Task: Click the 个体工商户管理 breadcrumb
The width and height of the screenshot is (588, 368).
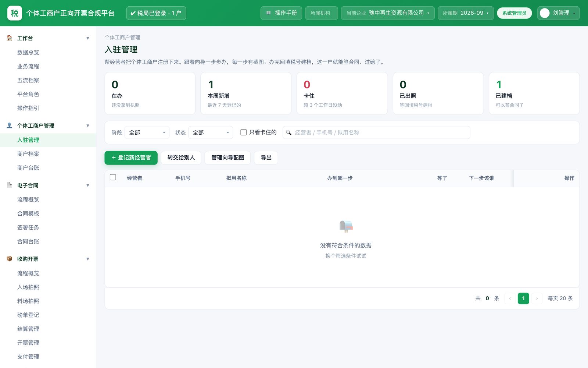Action: pos(122,38)
